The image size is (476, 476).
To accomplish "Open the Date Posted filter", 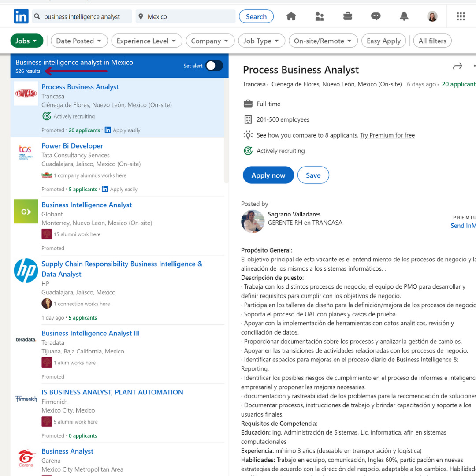I will [x=79, y=41].
